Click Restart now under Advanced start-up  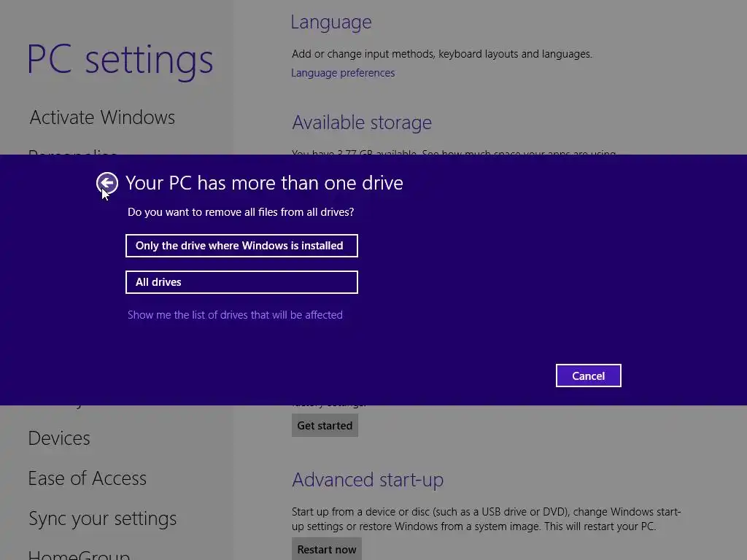point(327,549)
